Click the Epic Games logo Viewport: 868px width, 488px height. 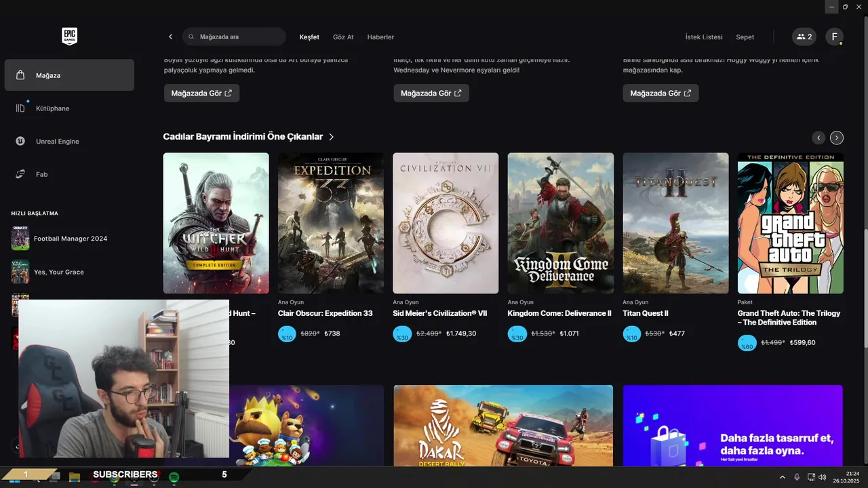click(x=69, y=37)
